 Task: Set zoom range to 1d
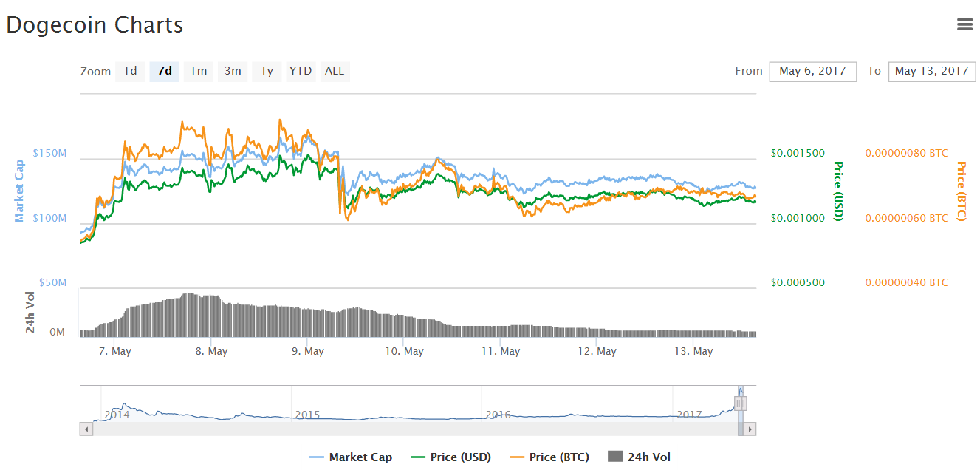pos(130,71)
